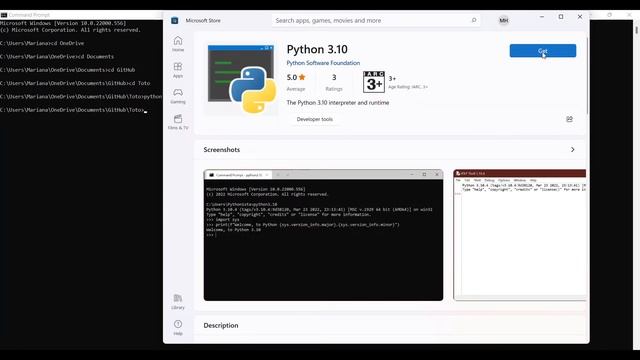This screenshot has height=360, width=640.
Task: Click the "cd OneDrive" line in Command Prompt
Action: point(42,43)
